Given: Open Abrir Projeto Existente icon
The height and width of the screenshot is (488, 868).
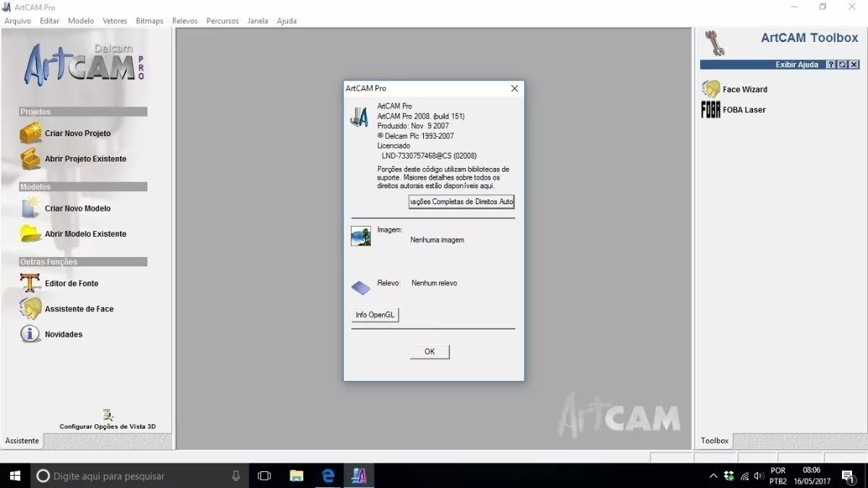Looking at the screenshot, I should (30, 159).
